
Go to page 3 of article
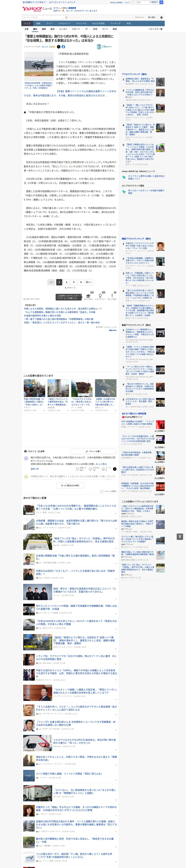click(x=74, y=282)
